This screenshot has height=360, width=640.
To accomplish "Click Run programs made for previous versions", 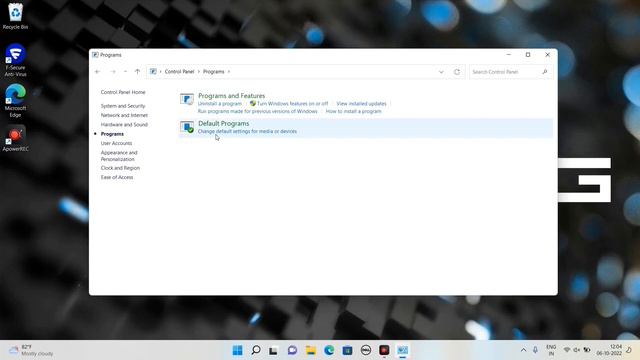I will click(258, 111).
